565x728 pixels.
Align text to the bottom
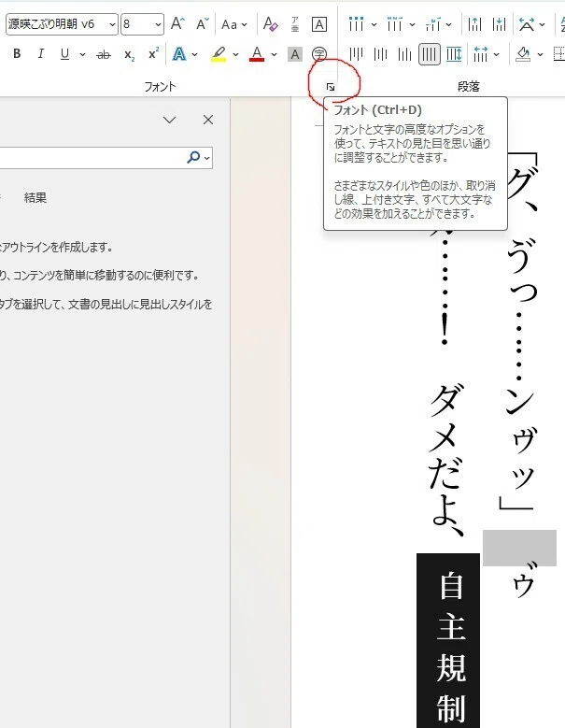tap(404, 55)
